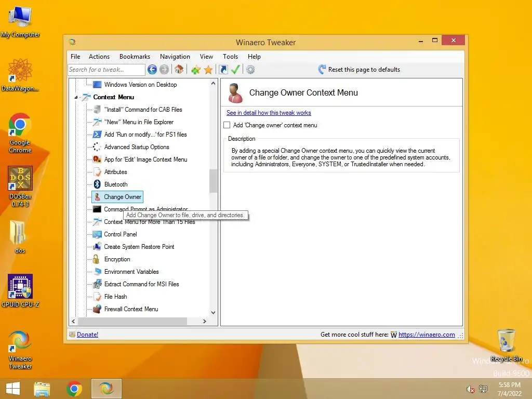Click the Winaero Tweaker title bar icon
Image resolution: width=532 pixels, height=399 pixels.
coord(72,42)
